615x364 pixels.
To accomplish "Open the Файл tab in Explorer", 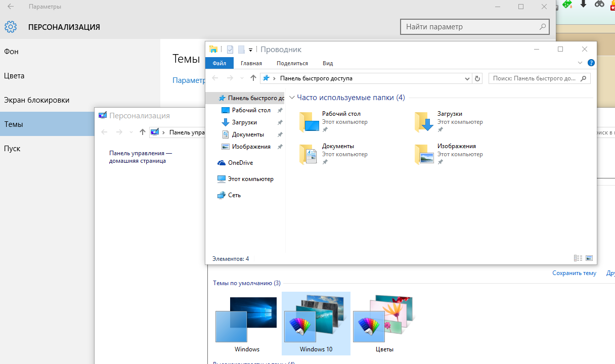I will [219, 63].
